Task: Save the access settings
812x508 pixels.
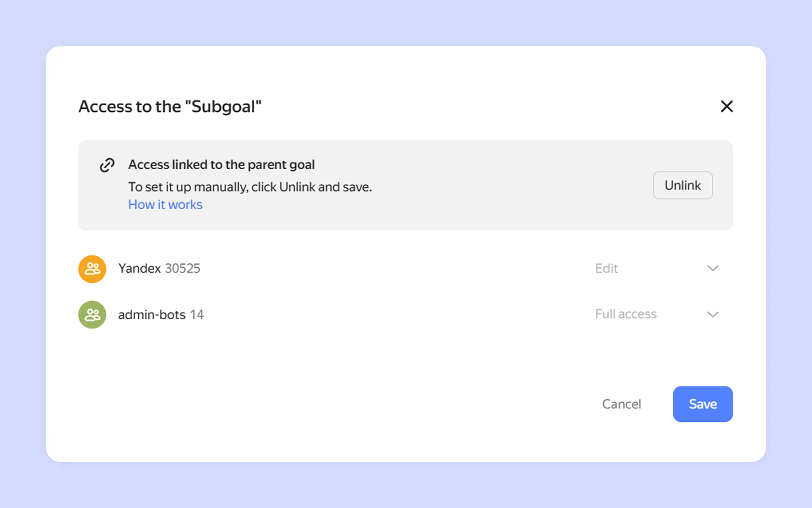Action: pos(702,404)
